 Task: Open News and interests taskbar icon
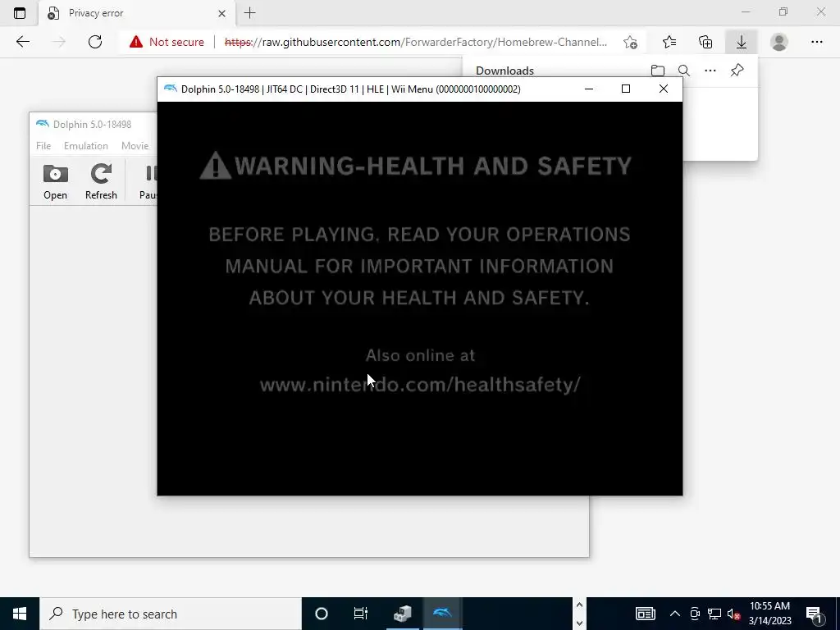tap(645, 614)
